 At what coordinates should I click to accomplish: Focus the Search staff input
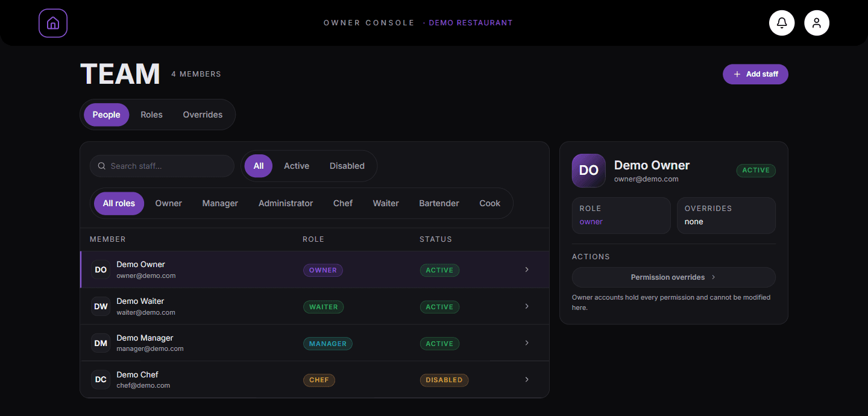pyautogui.click(x=162, y=166)
